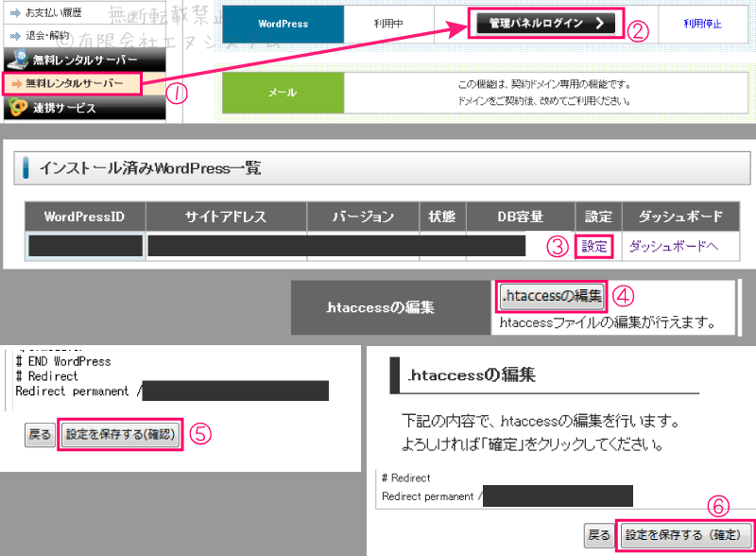Click the 管理パネルログイン button
The image size is (756, 556).
[546, 23]
